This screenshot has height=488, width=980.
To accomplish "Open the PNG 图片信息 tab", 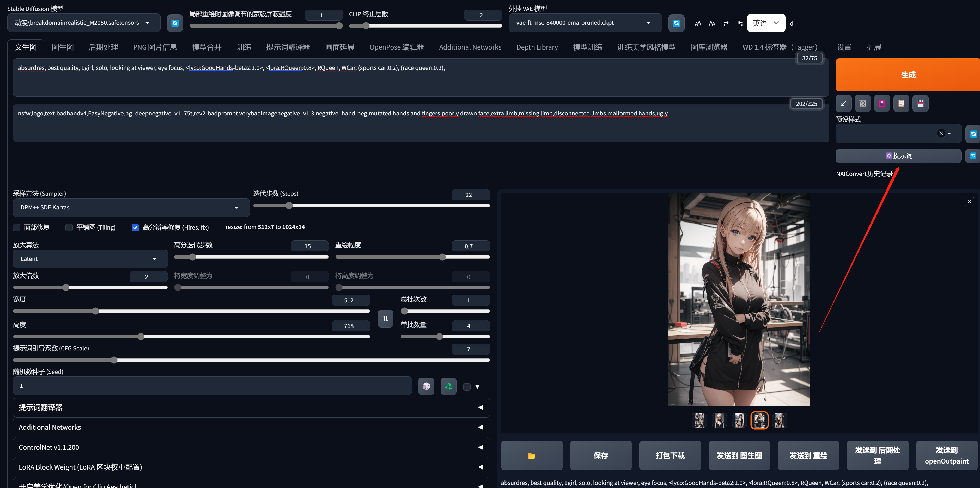I will click(x=155, y=47).
